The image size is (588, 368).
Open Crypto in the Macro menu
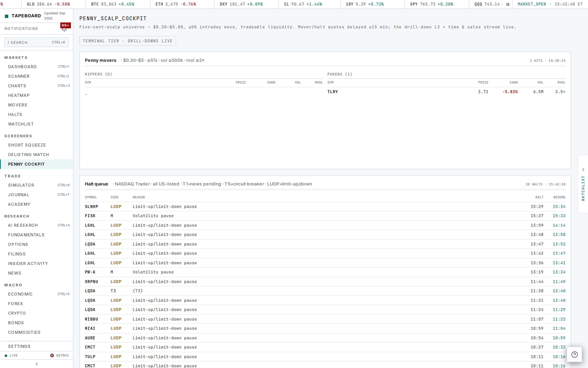click(x=37, y=313)
